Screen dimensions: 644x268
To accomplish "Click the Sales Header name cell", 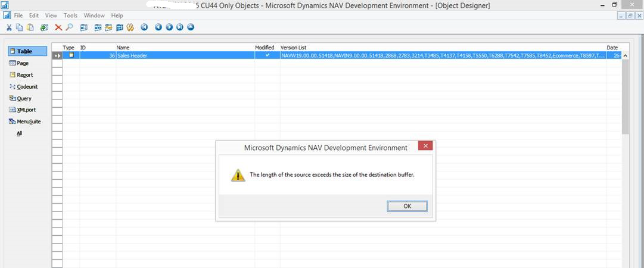I will 185,55.
